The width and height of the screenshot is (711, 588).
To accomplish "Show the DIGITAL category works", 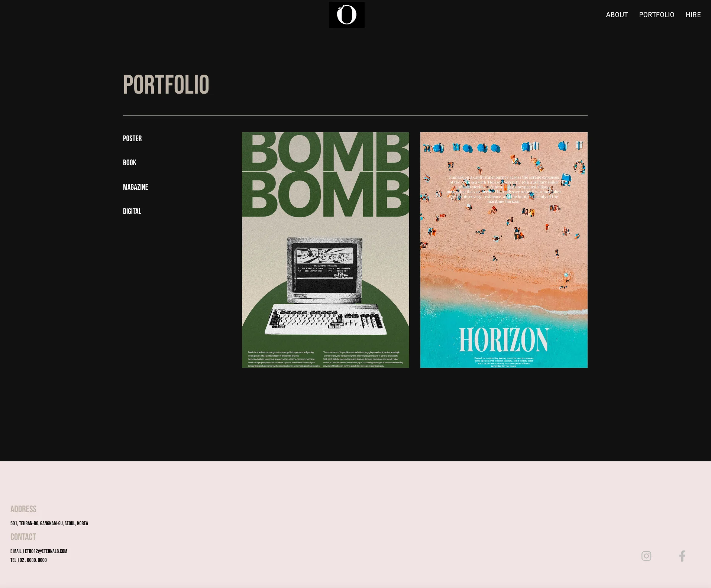I will (132, 211).
